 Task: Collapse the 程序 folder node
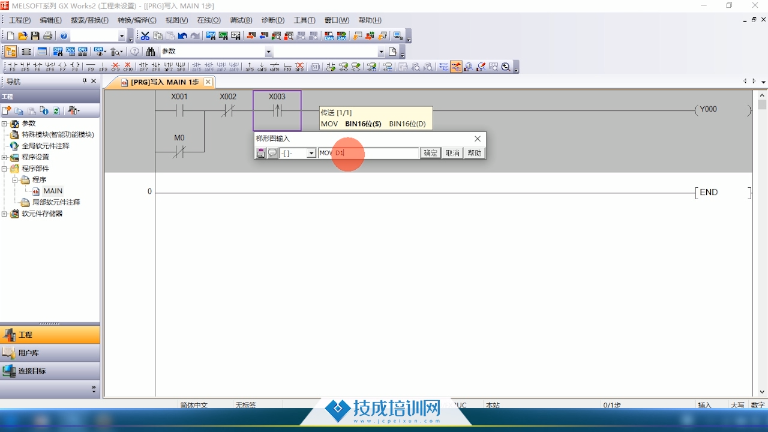click(15, 180)
